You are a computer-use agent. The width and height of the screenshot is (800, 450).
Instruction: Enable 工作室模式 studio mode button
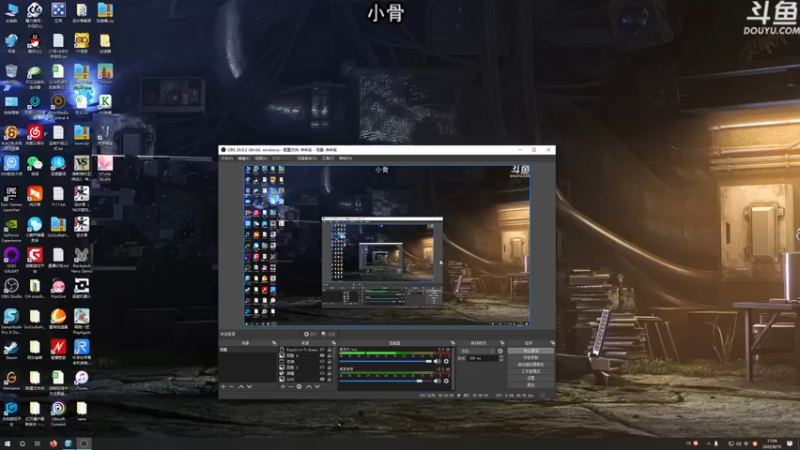pos(531,371)
